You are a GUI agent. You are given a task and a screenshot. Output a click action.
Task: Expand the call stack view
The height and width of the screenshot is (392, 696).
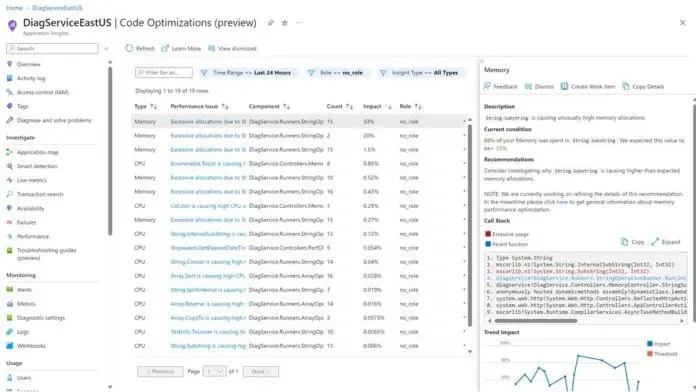[665, 242]
